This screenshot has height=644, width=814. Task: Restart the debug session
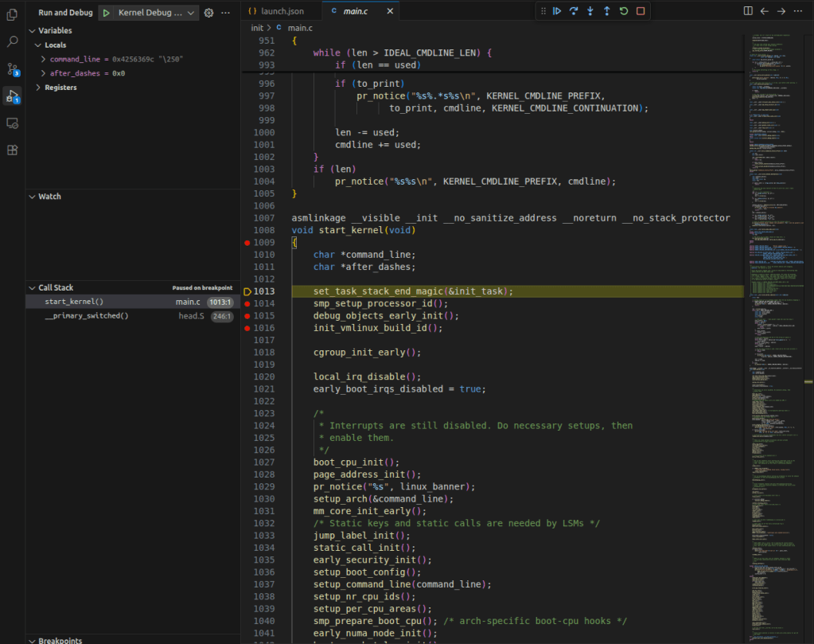point(624,11)
